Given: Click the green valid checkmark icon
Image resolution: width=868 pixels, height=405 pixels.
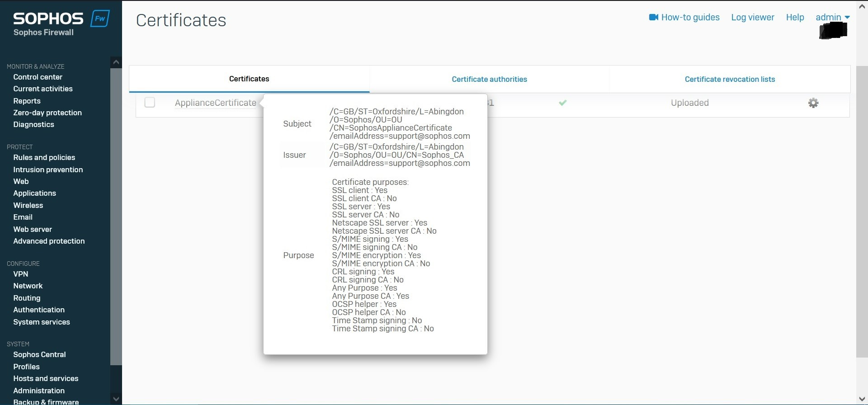Looking at the screenshot, I should (562, 103).
